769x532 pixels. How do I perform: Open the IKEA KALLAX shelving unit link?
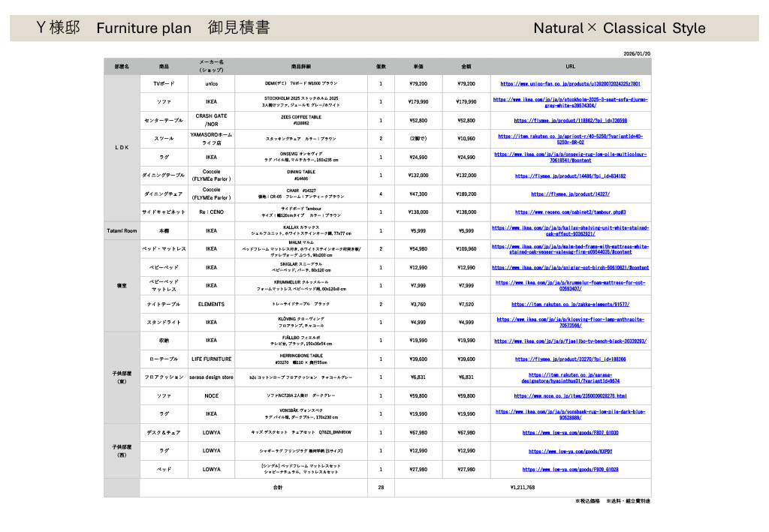click(571, 230)
